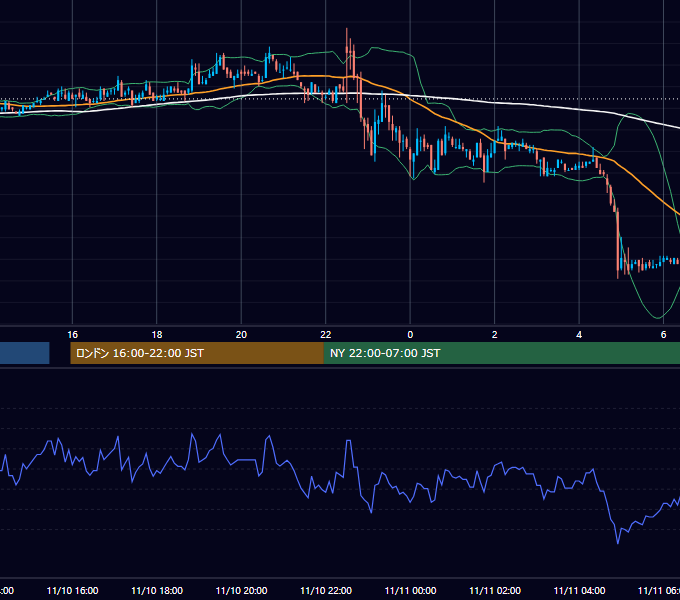Click the upper chart time label 2
This screenshot has height=600, width=680.
point(494,334)
